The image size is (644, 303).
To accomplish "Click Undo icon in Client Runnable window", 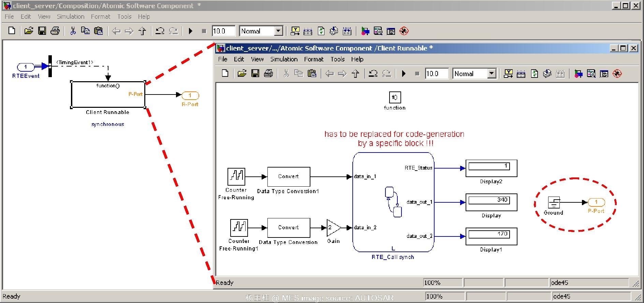I will pos(373,74).
